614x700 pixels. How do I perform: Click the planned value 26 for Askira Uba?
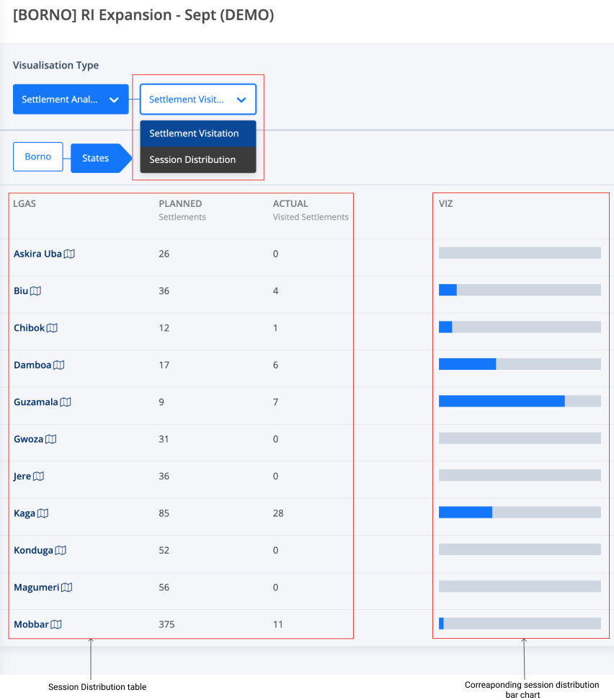pyautogui.click(x=164, y=254)
